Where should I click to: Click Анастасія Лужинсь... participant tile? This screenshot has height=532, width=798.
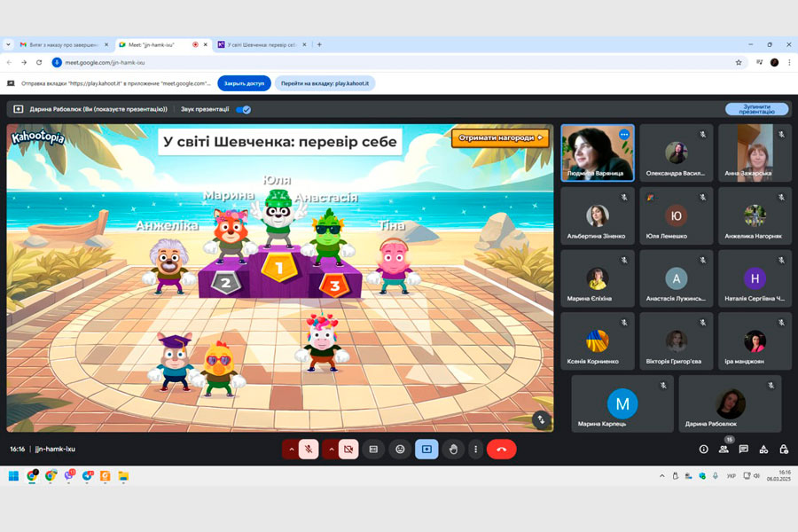tap(676, 278)
